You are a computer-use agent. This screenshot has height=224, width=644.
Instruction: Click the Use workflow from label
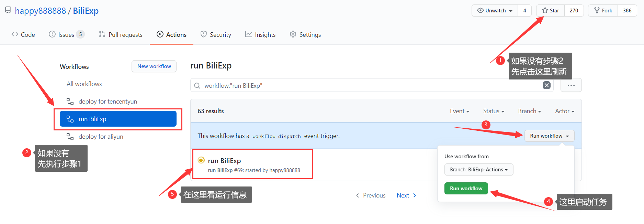[x=466, y=157]
